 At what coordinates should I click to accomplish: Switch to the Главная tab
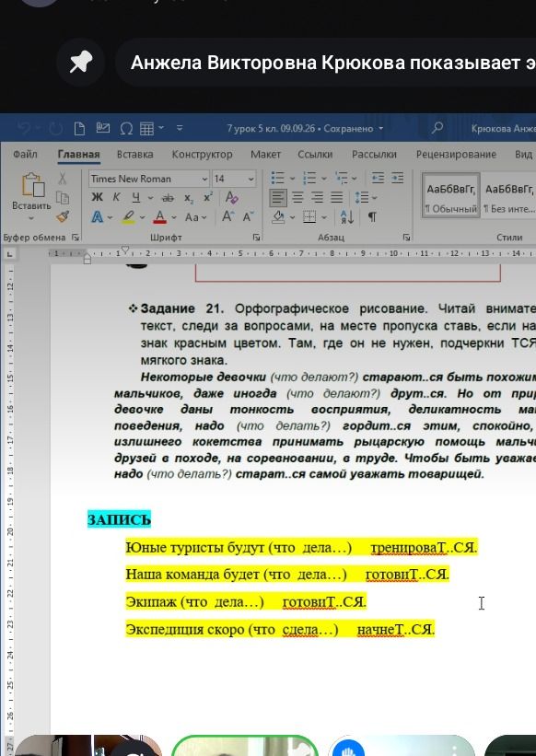[x=78, y=155]
